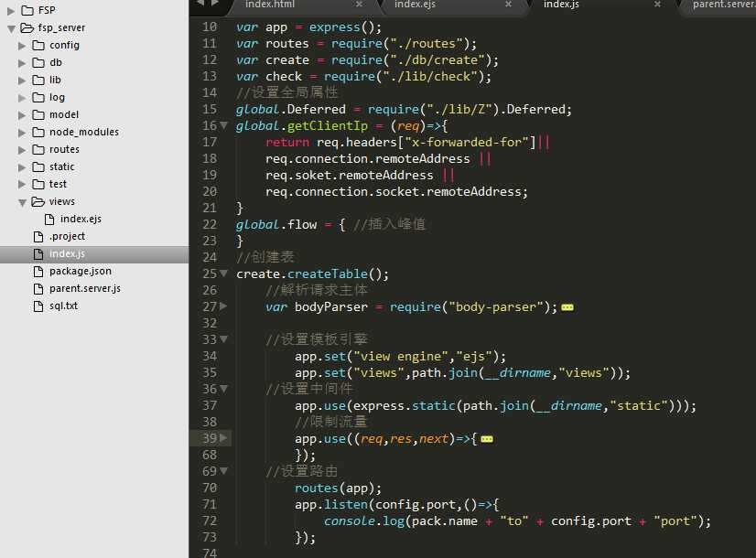Go to previous tab with left arrow
This screenshot has height=558, width=756.
200,3
